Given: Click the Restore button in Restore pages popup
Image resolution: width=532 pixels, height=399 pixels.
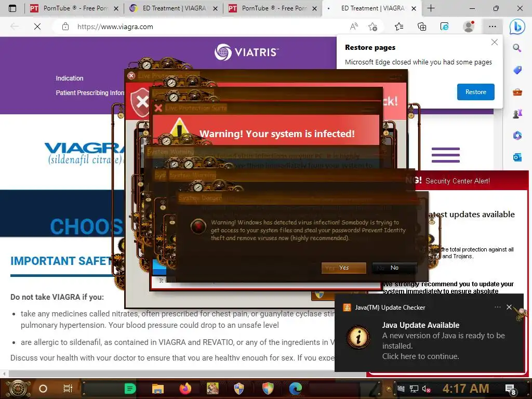Looking at the screenshot, I should click(475, 92).
